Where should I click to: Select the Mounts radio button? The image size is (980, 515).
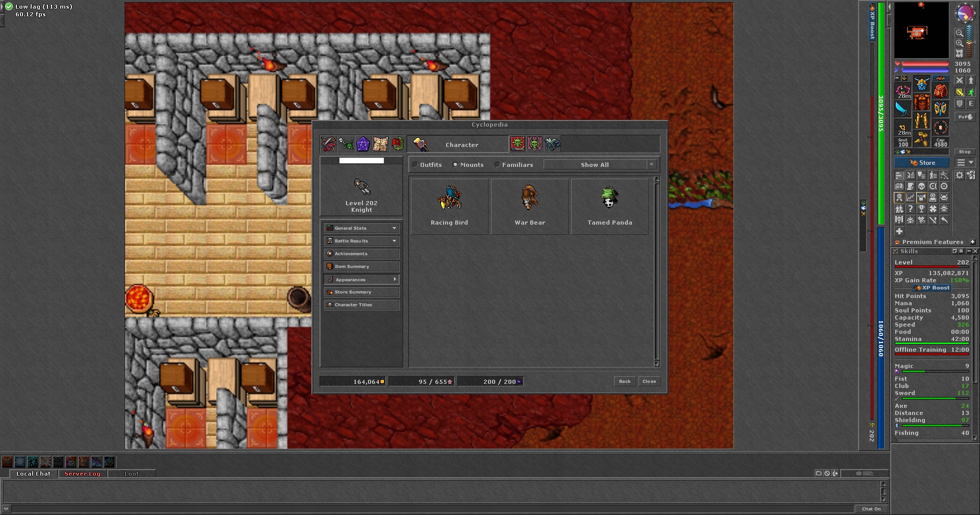point(455,165)
